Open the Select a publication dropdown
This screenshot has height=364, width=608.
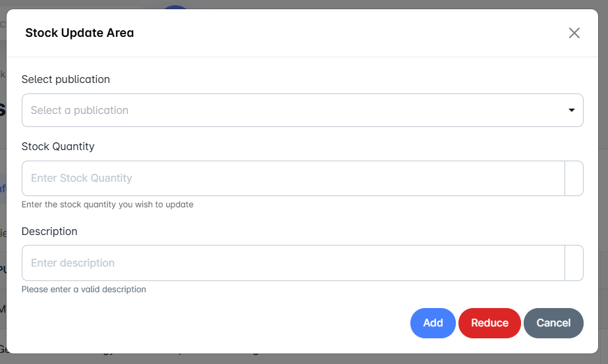290,110
